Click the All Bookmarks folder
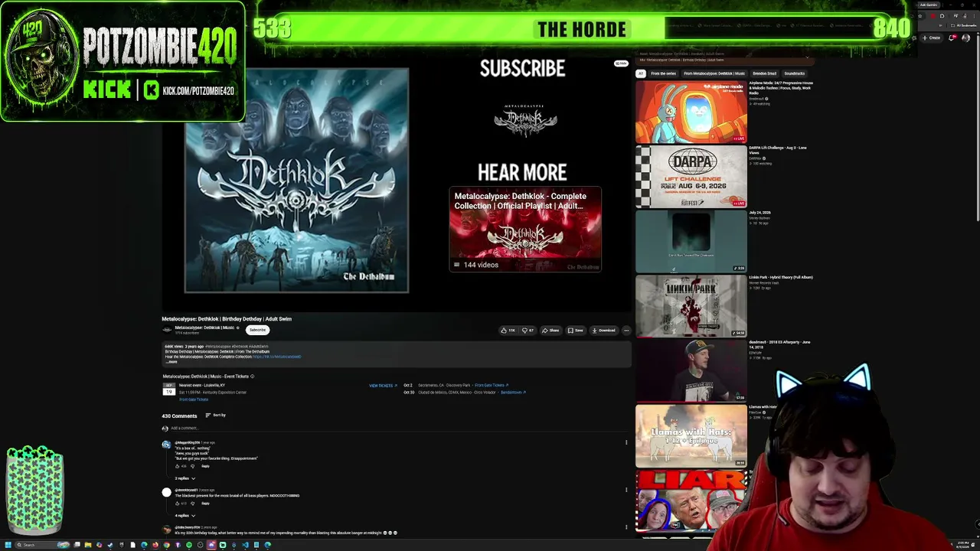 pos(962,25)
